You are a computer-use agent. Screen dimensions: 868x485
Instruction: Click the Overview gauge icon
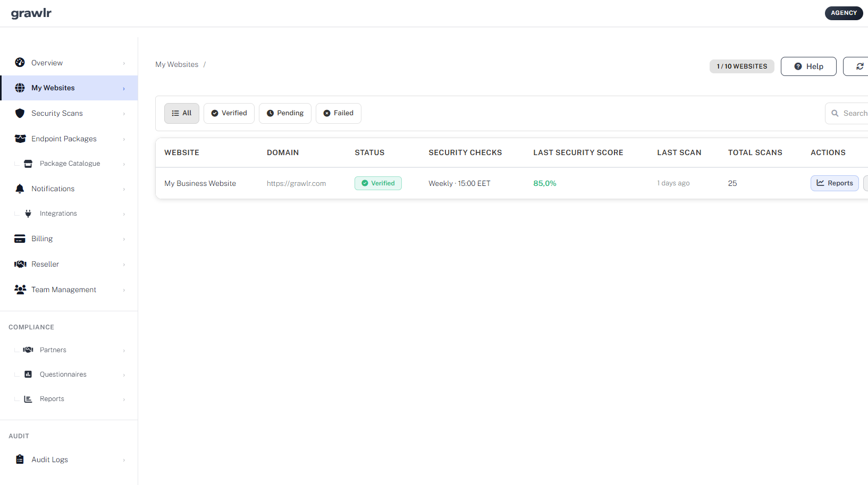click(x=20, y=62)
